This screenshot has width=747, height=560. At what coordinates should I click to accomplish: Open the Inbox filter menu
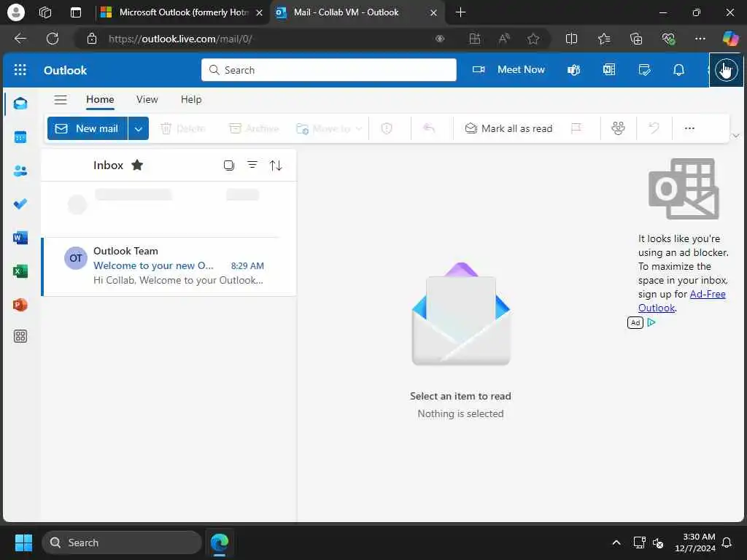coord(252,165)
